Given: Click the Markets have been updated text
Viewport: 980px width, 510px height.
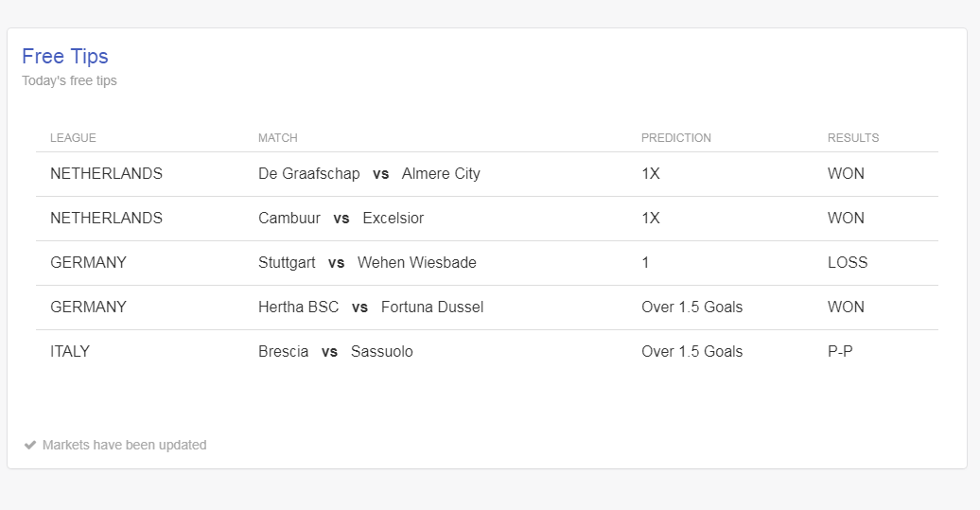Looking at the screenshot, I should 124,445.
